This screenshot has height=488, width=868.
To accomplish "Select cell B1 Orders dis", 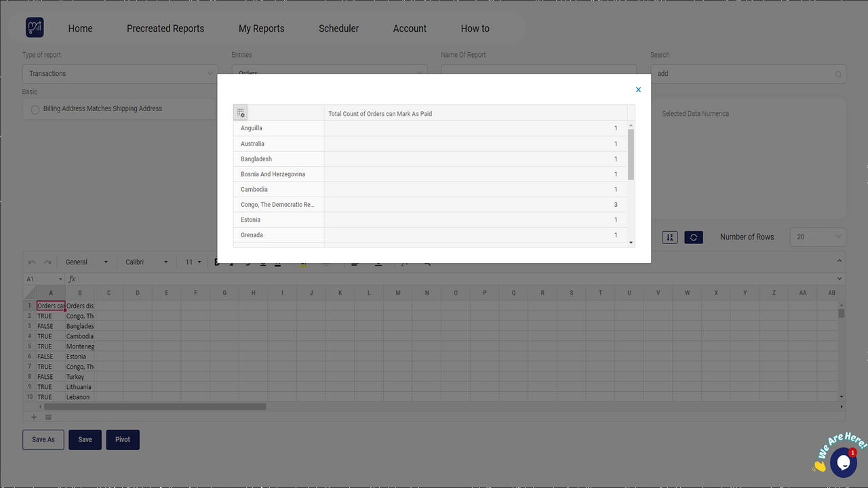I will tap(80, 306).
